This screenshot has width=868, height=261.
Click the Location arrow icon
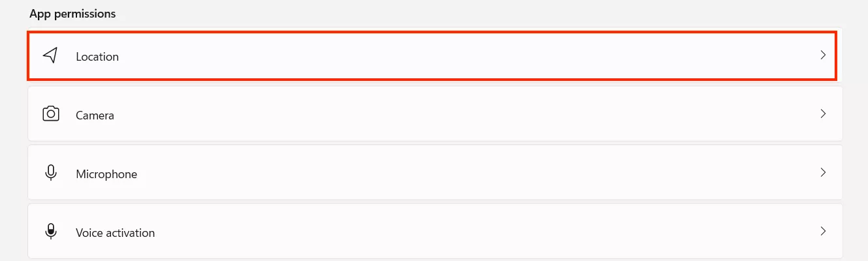click(x=50, y=55)
